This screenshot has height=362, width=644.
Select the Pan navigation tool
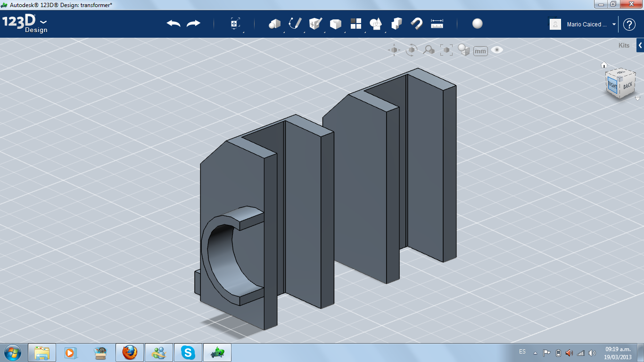point(394,50)
